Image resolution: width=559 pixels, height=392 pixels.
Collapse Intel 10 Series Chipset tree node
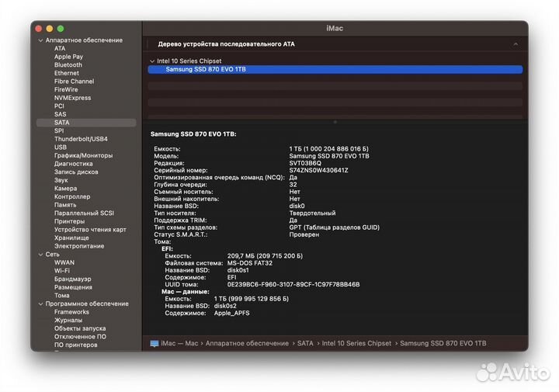tap(152, 61)
